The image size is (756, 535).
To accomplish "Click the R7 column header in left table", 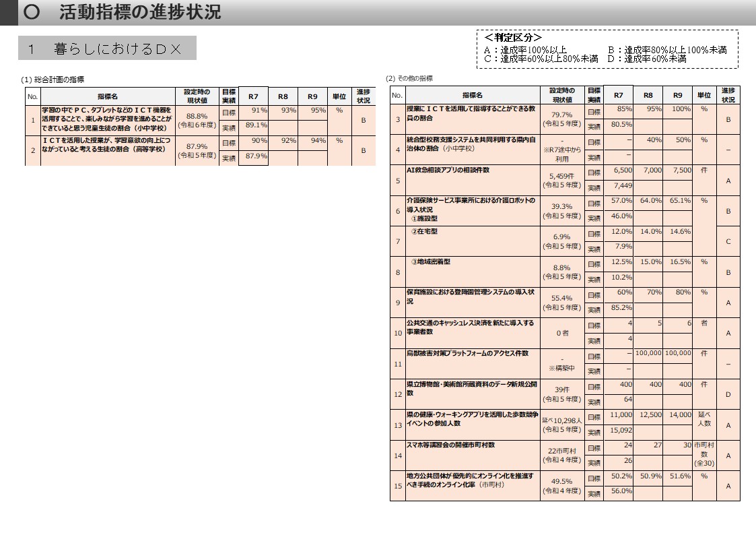I will click(x=253, y=96).
